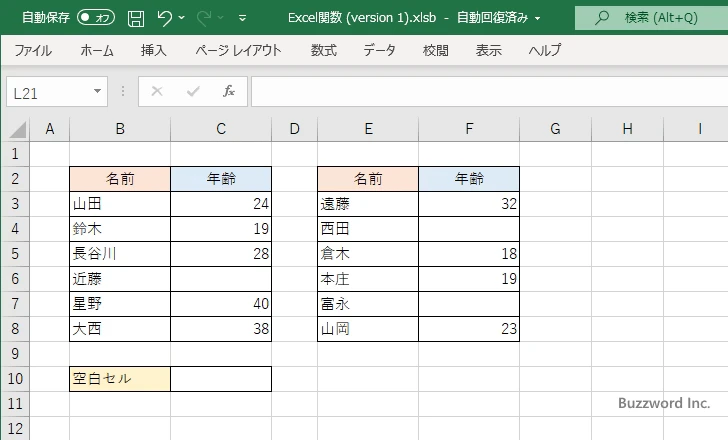Switch to the ホーム tab
The image size is (728, 440).
click(97, 50)
